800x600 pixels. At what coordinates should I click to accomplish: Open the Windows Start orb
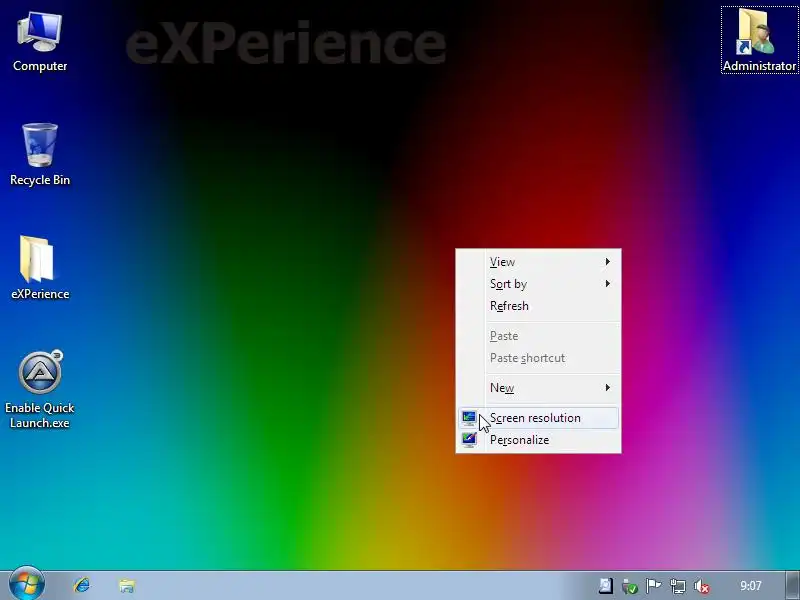tap(27, 584)
